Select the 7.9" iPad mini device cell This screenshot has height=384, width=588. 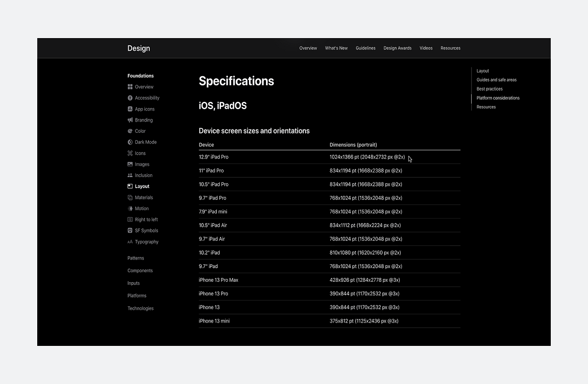[x=213, y=211]
